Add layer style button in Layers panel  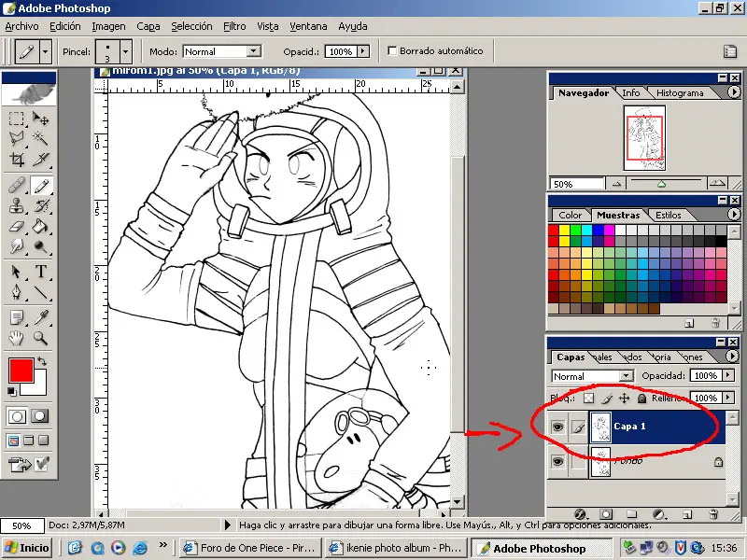[580, 514]
